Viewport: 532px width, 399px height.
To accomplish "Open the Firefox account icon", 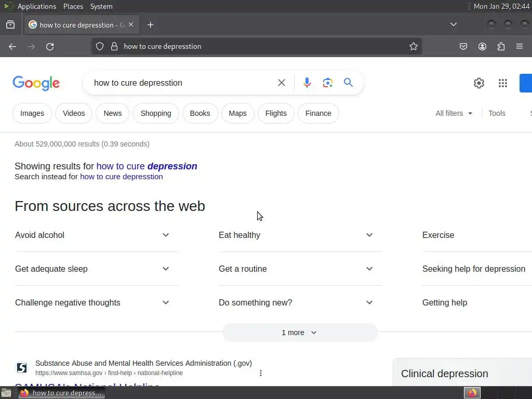I will 482,46.
